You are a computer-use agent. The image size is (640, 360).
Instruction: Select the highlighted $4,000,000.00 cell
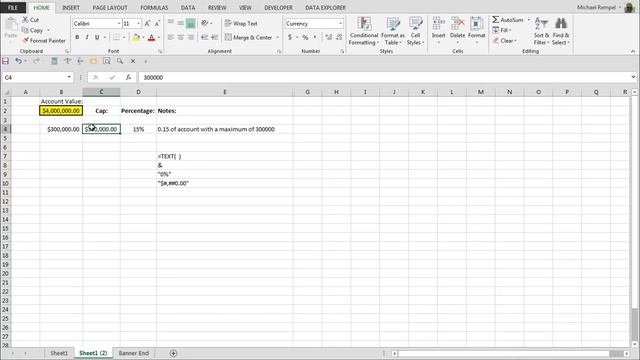click(x=61, y=111)
